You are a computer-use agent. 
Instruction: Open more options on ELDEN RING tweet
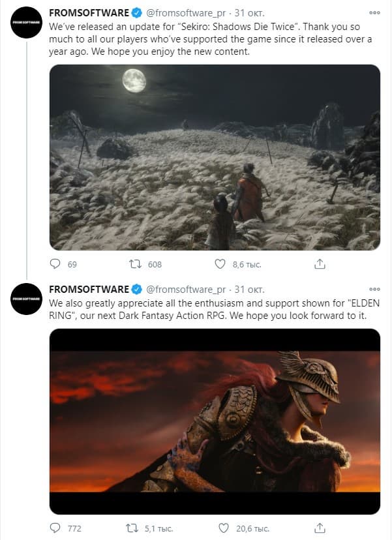(374, 289)
